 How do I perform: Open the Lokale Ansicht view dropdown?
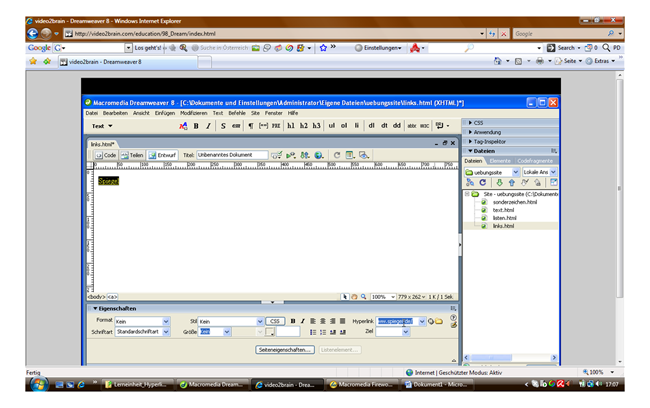pyautogui.click(x=553, y=172)
